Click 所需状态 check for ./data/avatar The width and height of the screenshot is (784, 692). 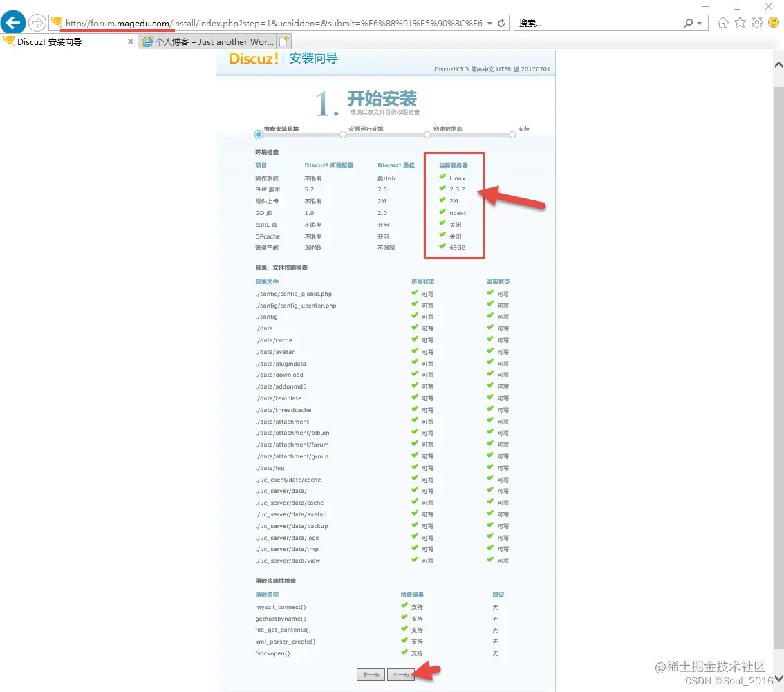(x=415, y=350)
